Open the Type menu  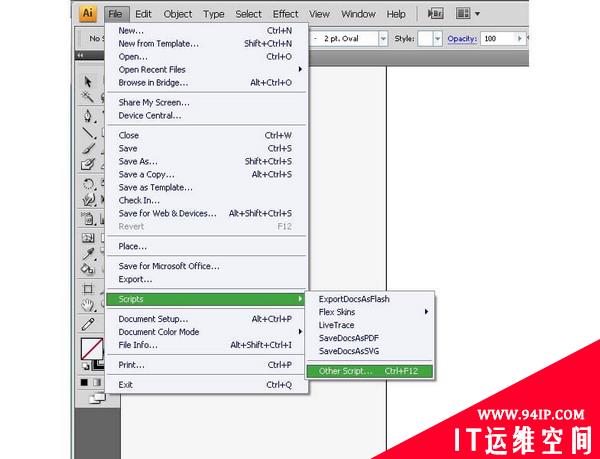(214, 14)
